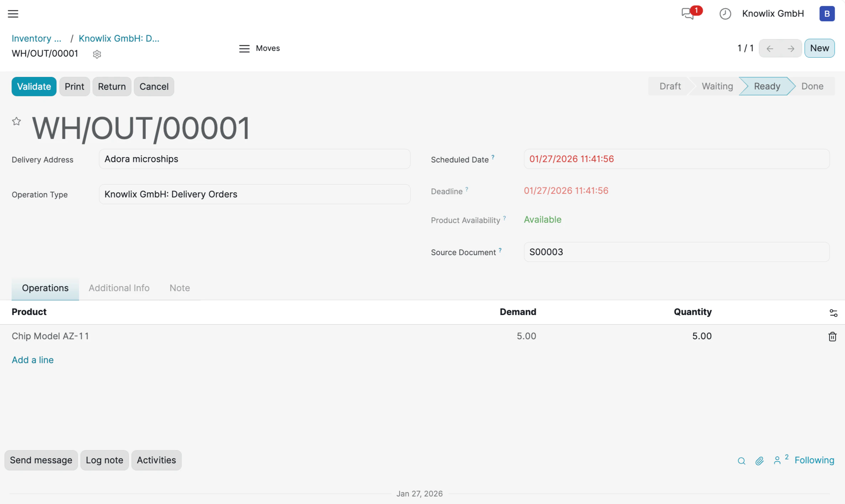Screen dimensions: 845x504
Task: Open column settings adjust icon
Action: pos(833,313)
